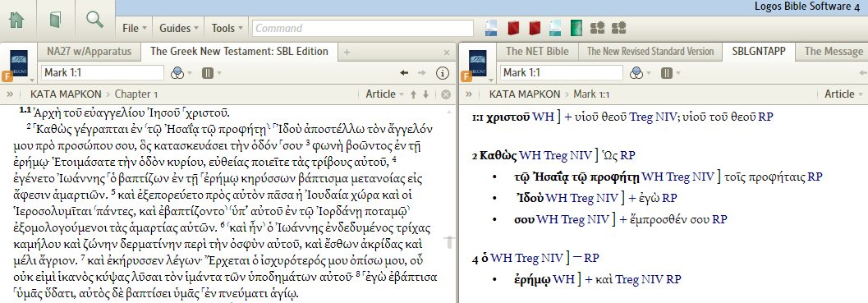
Task: Open the green book shortcut
Action: click(576, 28)
